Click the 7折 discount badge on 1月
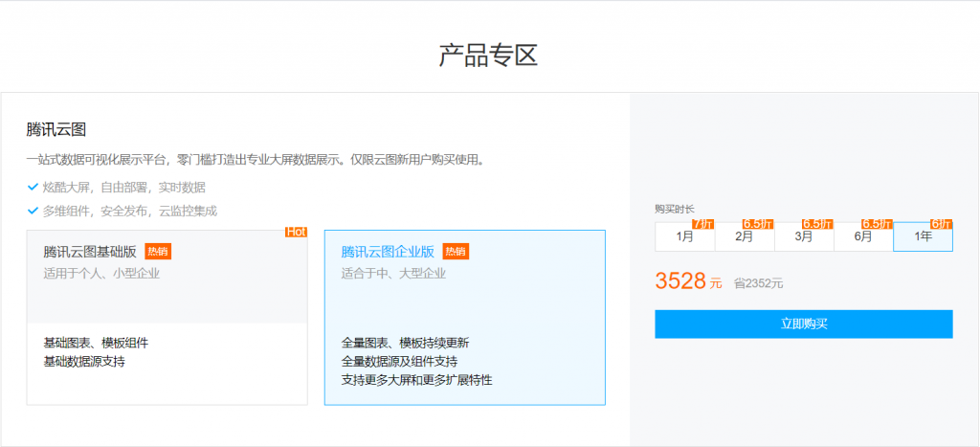Image resolution: width=980 pixels, height=447 pixels. 703,224
